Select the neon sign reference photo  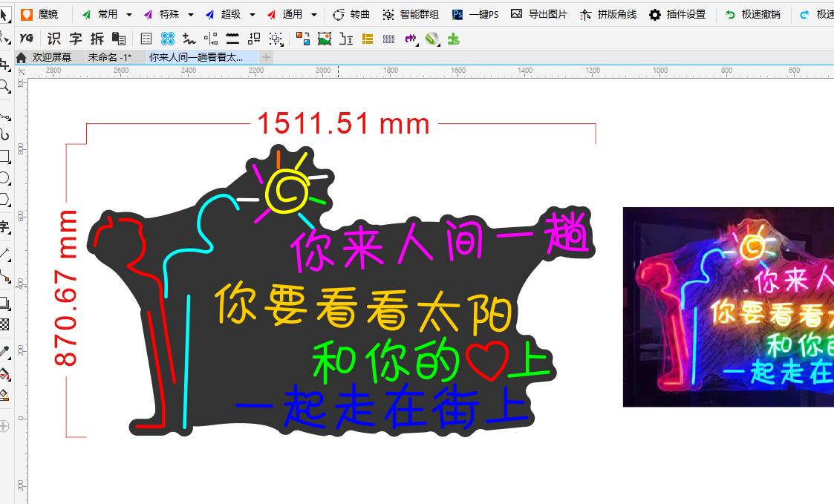pos(728,307)
